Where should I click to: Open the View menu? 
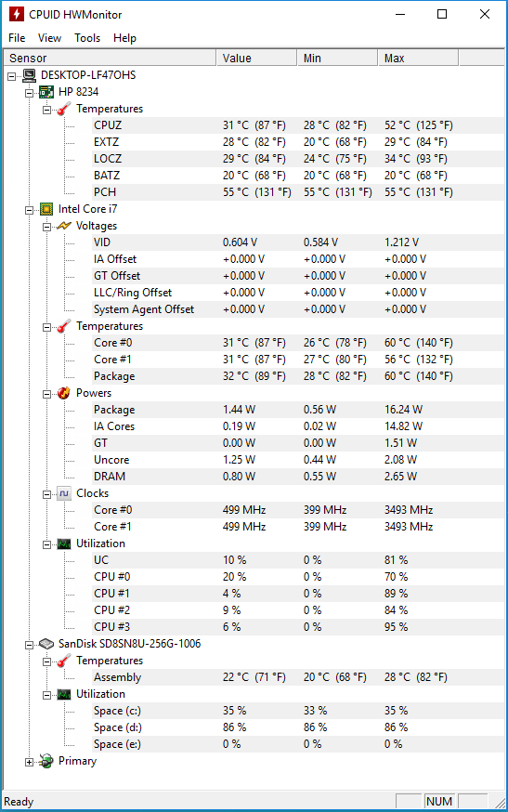point(49,38)
